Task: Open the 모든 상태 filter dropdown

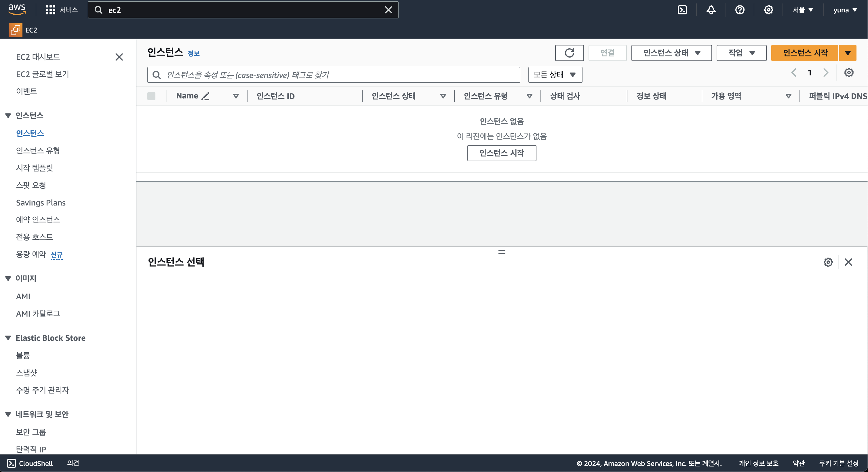Action: point(555,75)
